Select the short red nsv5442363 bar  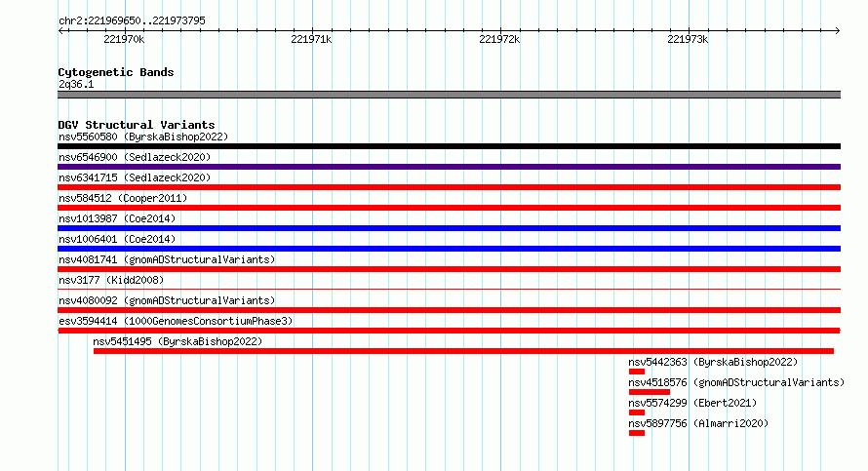coord(637,372)
